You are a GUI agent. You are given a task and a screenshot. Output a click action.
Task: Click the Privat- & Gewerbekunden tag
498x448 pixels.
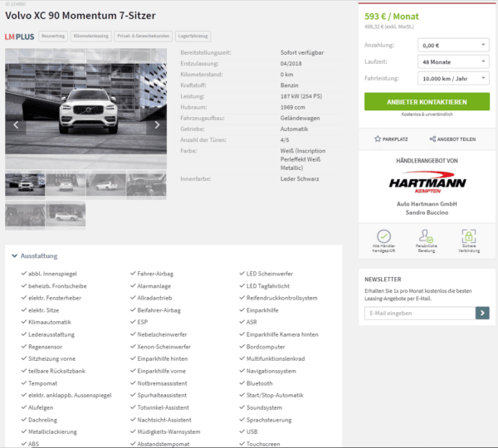(x=144, y=37)
